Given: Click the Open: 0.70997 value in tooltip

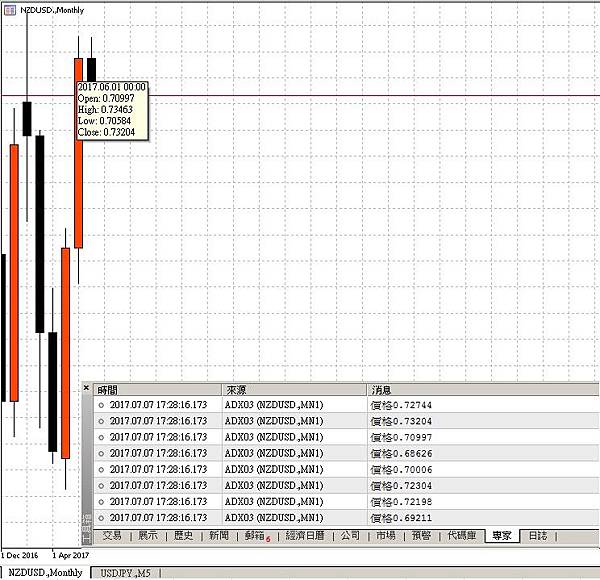Looking at the screenshot, I should tap(106, 98).
